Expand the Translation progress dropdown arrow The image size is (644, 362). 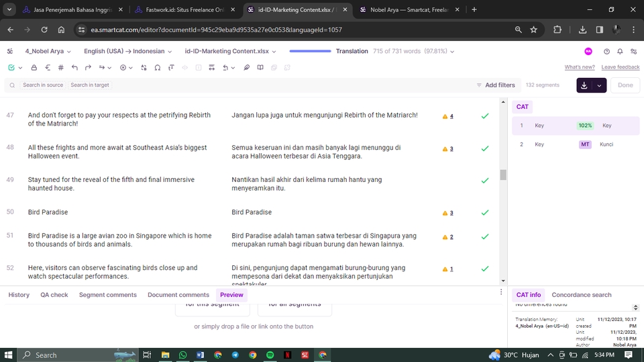[452, 52]
